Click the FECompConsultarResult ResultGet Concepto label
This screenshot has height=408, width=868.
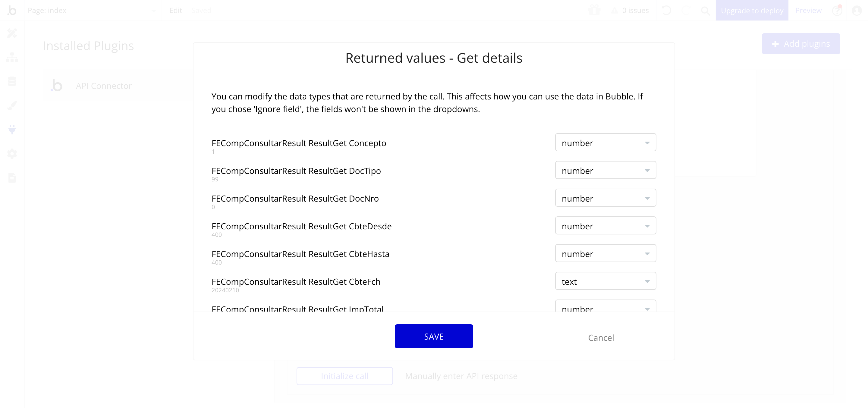pyautogui.click(x=299, y=143)
